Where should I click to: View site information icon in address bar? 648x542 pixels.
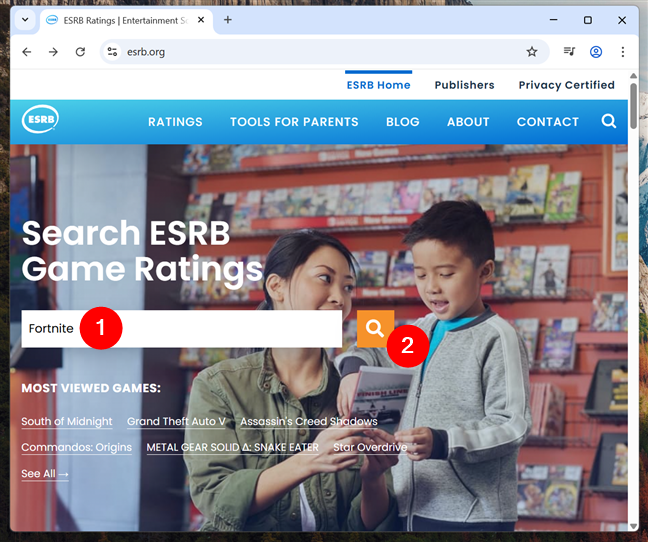(112, 52)
